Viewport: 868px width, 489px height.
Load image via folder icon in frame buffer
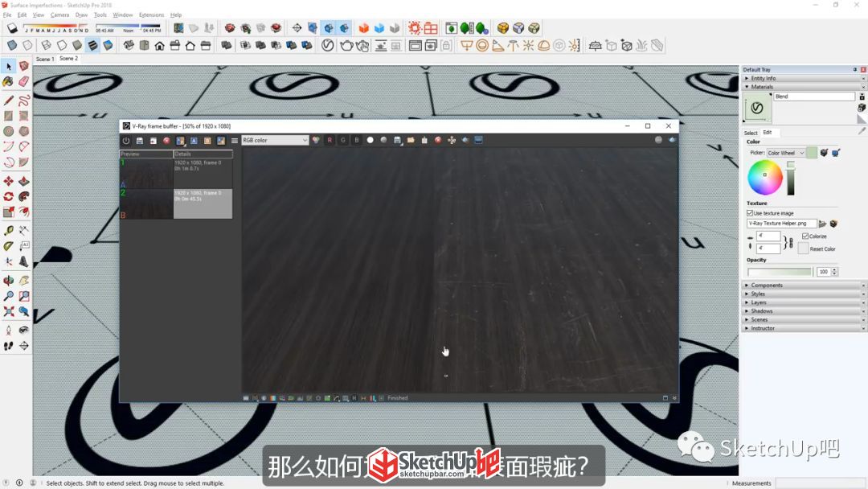tap(411, 140)
